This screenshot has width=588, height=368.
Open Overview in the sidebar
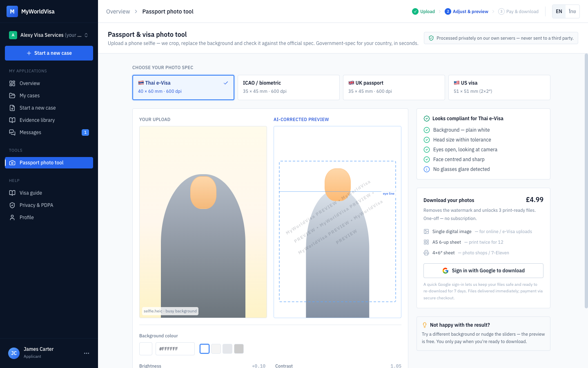[49, 83]
